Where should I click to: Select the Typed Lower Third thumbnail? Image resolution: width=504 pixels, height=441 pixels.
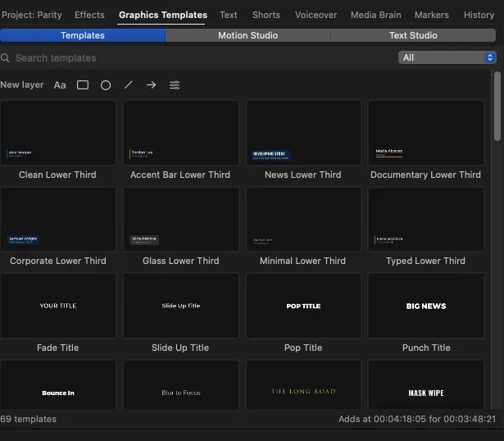(x=426, y=219)
